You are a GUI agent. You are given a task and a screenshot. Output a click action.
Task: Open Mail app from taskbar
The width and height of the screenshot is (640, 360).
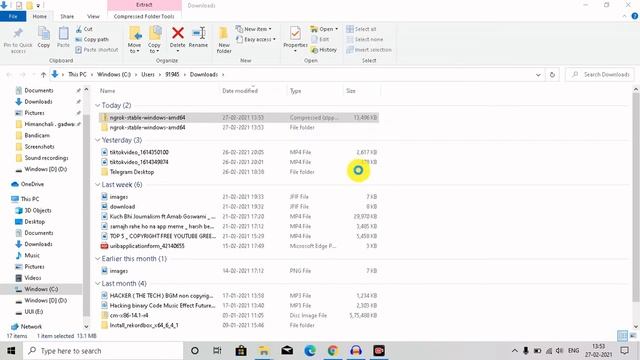(287, 351)
